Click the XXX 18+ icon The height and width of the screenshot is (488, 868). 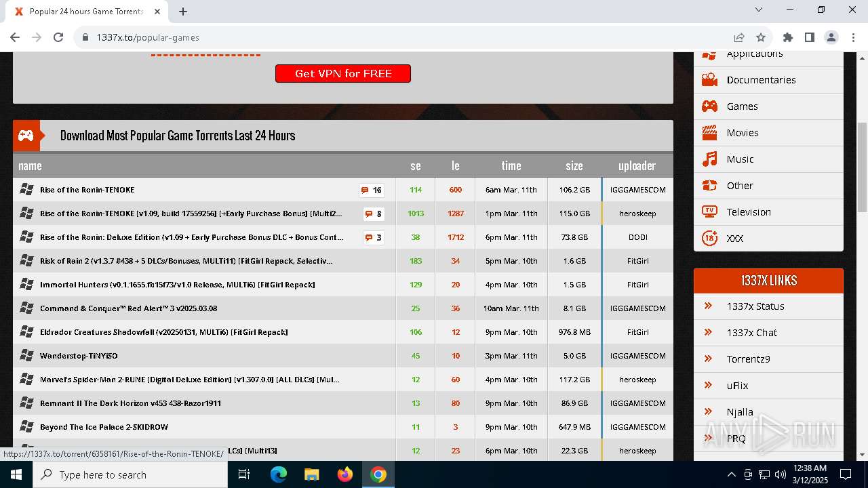click(x=709, y=239)
